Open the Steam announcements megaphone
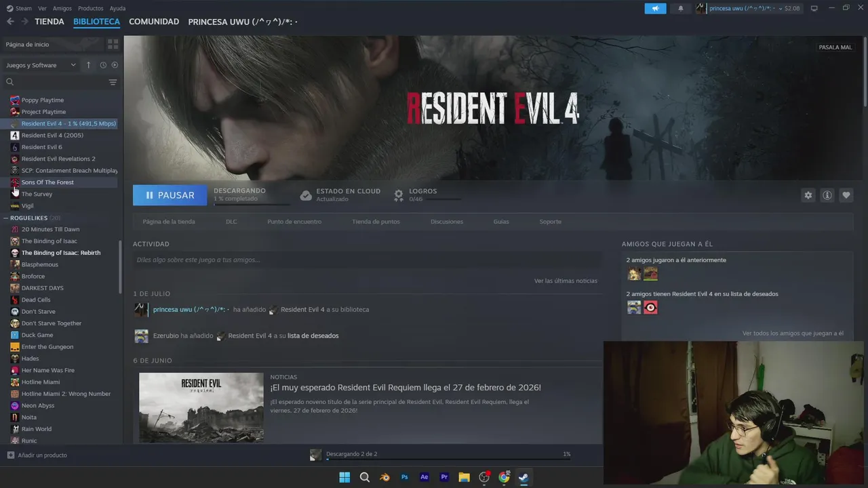 tap(655, 8)
